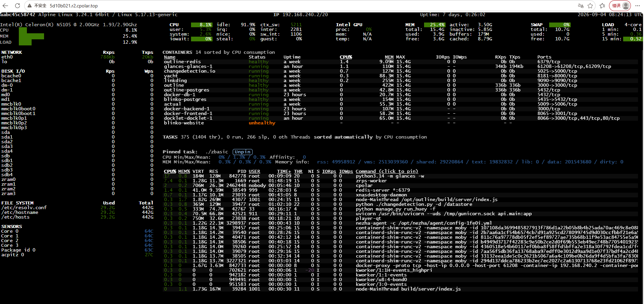Screen dimensions: 644x304
Task: Sort processes by IORps column header
Action: (x=329, y=172)
